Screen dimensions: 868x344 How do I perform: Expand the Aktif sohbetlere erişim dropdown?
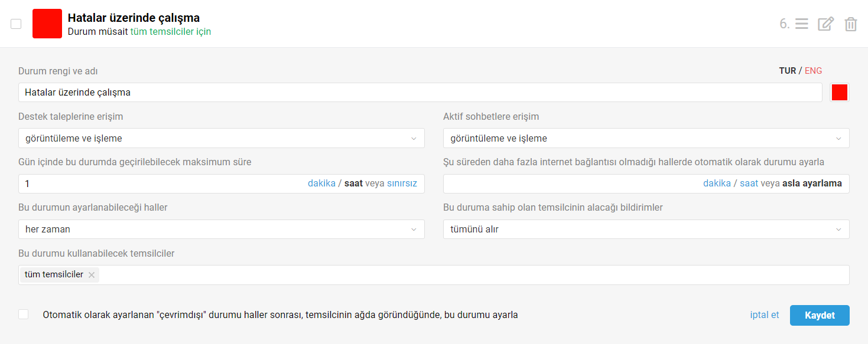pyautogui.click(x=646, y=139)
